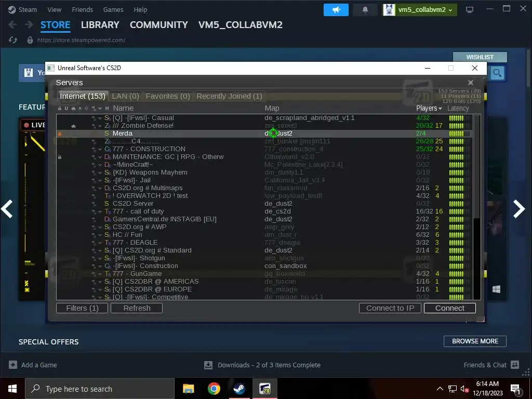Open the View menu

pyautogui.click(x=54, y=9)
